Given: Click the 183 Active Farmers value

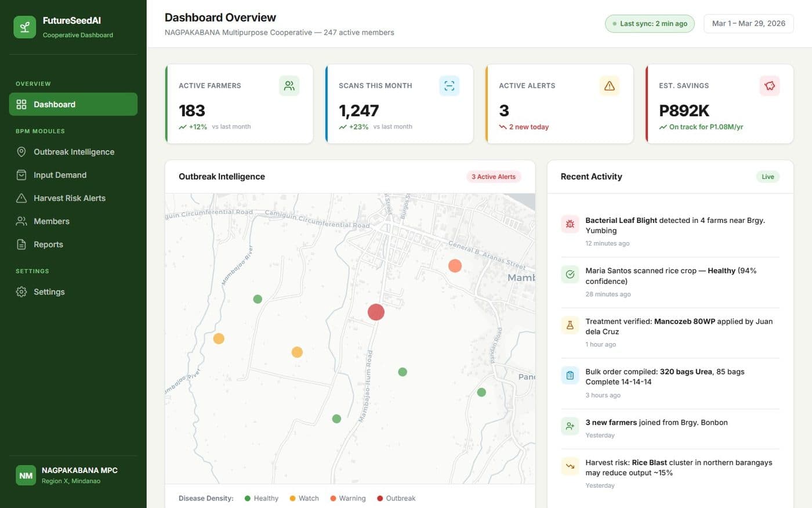Looking at the screenshot, I should point(192,111).
